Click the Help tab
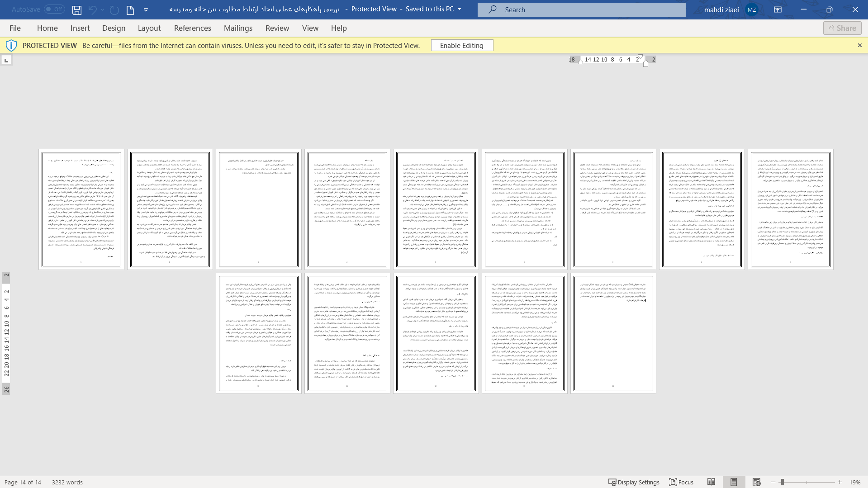The height and width of the screenshot is (488, 868). (x=339, y=28)
